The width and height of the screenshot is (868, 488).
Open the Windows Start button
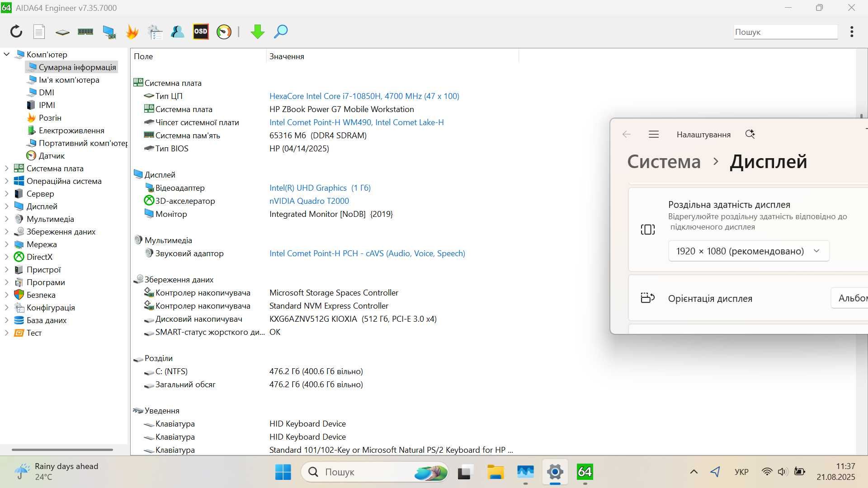(x=283, y=472)
